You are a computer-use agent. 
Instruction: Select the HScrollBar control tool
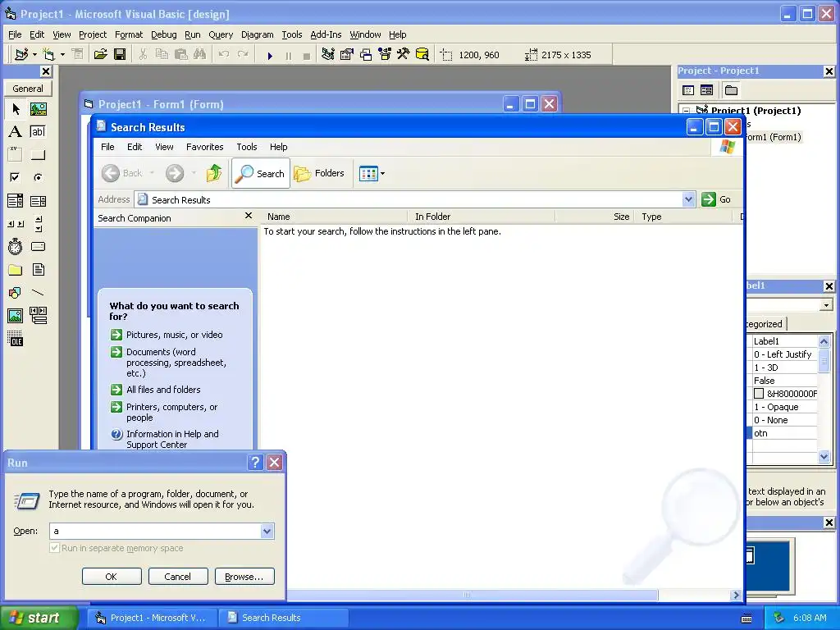[16, 224]
